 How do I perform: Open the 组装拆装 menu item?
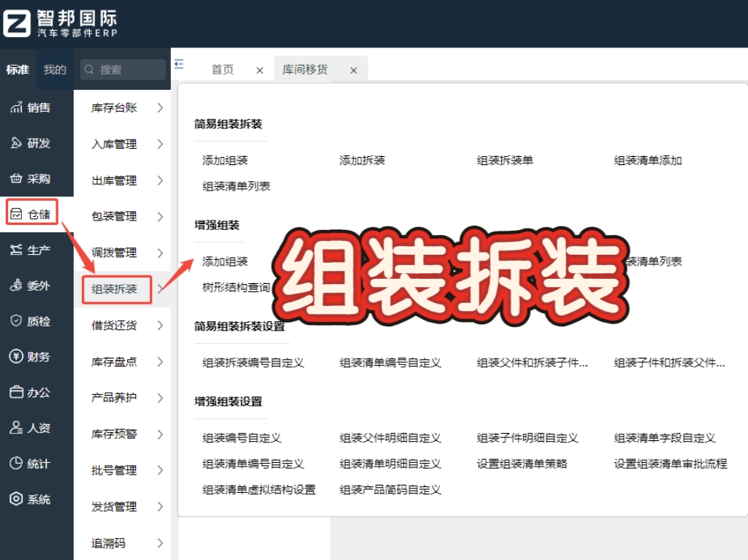click(115, 289)
